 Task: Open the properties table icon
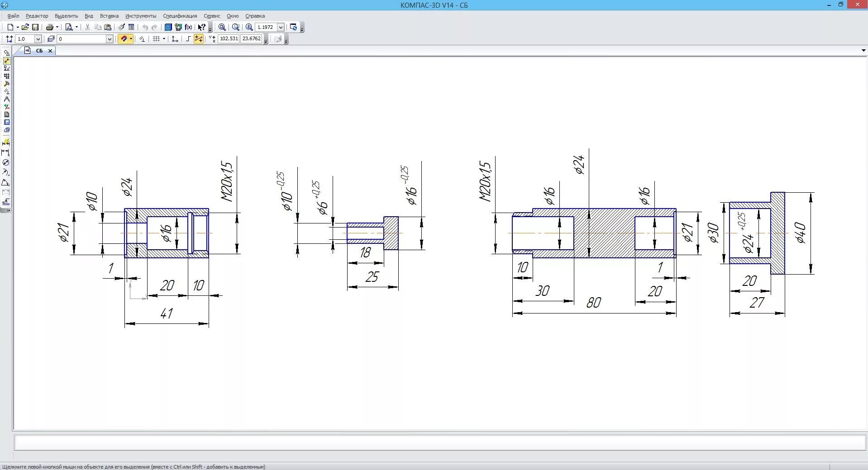point(131,27)
